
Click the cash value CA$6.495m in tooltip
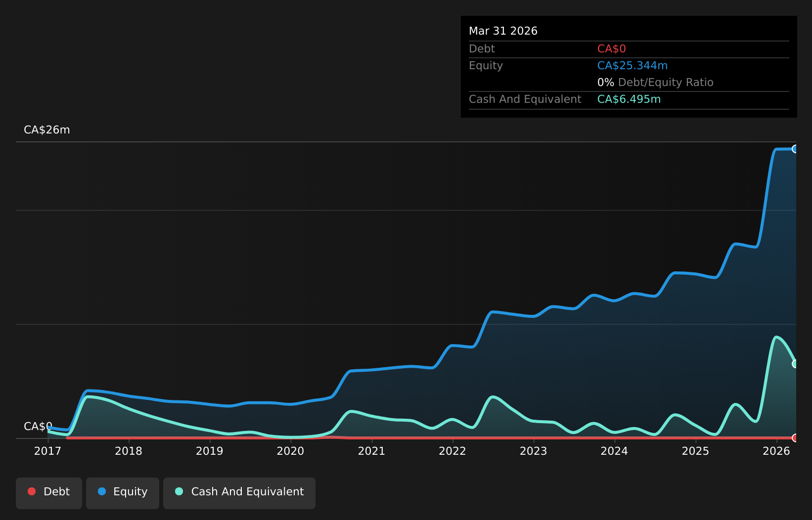click(x=629, y=99)
